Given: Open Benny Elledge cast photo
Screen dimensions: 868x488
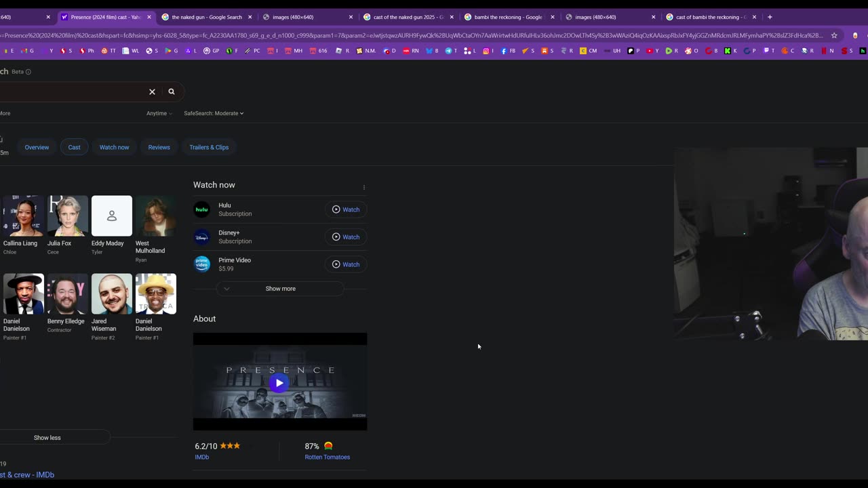Looking at the screenshot, I should pyautogui.click(x=68, y=293).
